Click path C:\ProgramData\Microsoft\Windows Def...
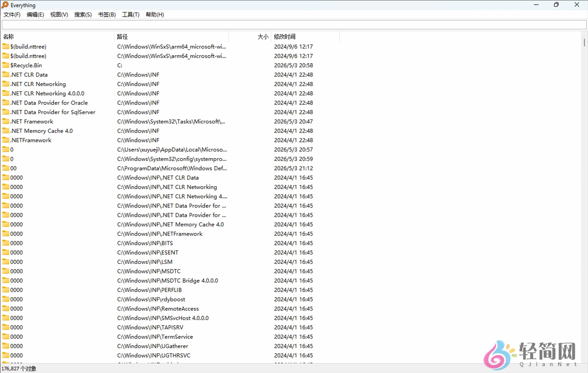 coord(172,168)
